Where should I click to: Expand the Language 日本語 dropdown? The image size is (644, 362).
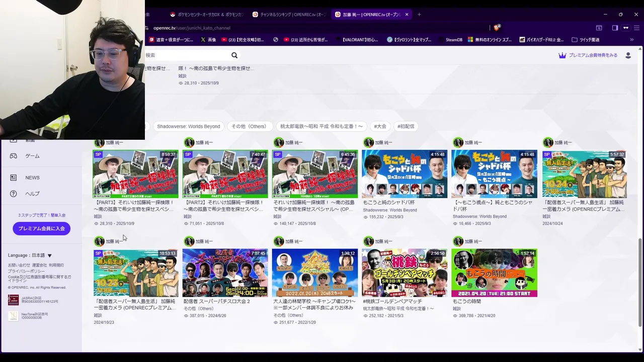[x=30, y=255]
